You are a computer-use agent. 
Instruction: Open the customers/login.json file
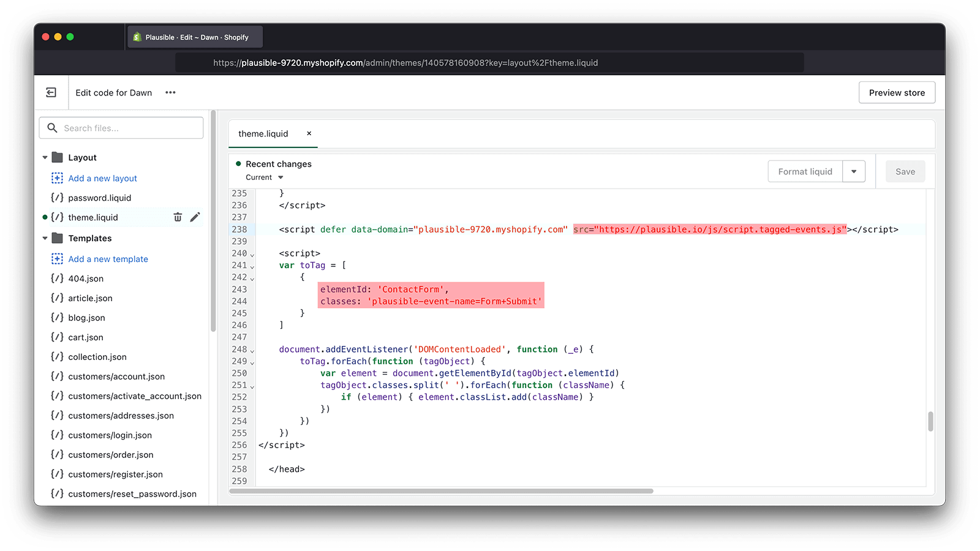click(110, 435)
